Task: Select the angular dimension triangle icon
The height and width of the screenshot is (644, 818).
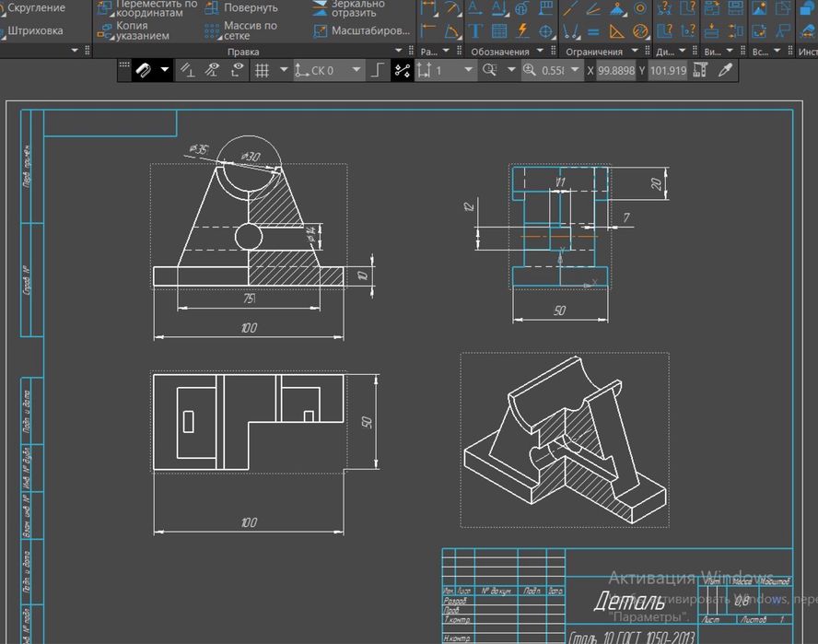Action: tap(451, 31)
